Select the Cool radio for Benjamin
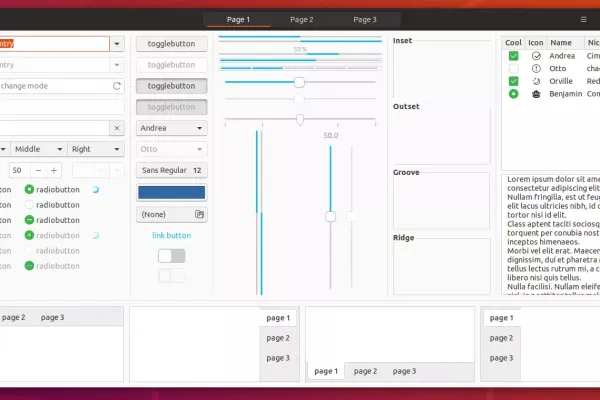600x400 pixels. (x=514, y=94)
